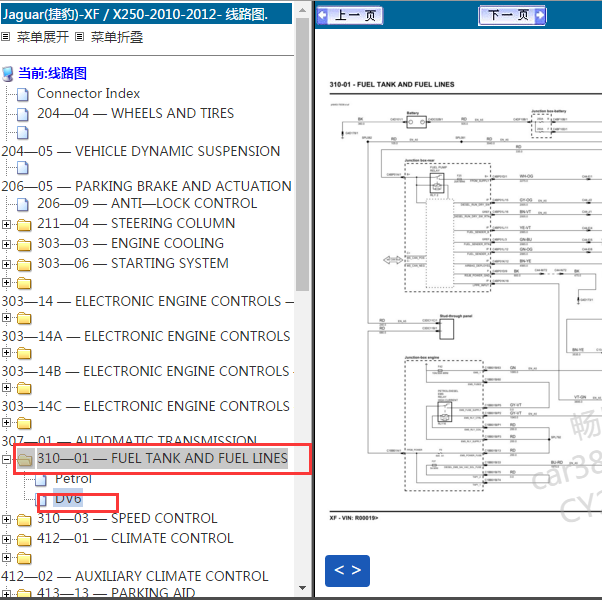Click document icon above PARKING BRAKE AND ACTUATION
This screenshot has height=600, width=602.
(x=23, y=168)
